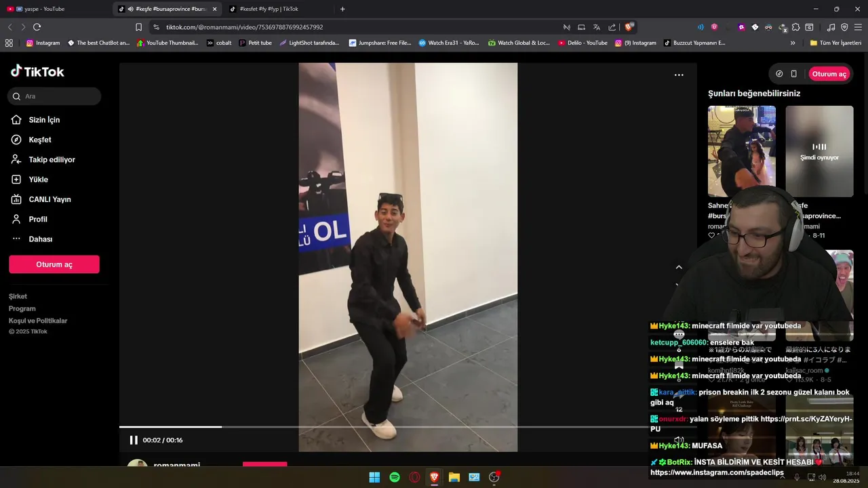Reload the page
The height and width of the screenshot is (488, 868).
point(37,27)
